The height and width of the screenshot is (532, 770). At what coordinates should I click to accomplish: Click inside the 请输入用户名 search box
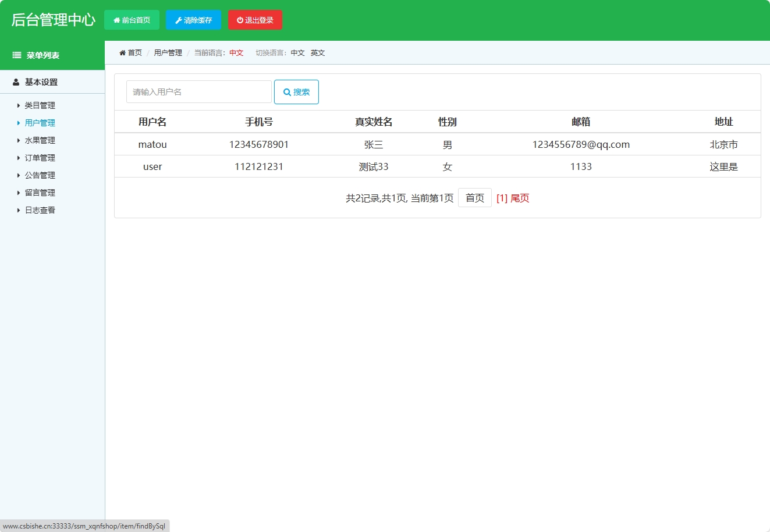198,91
